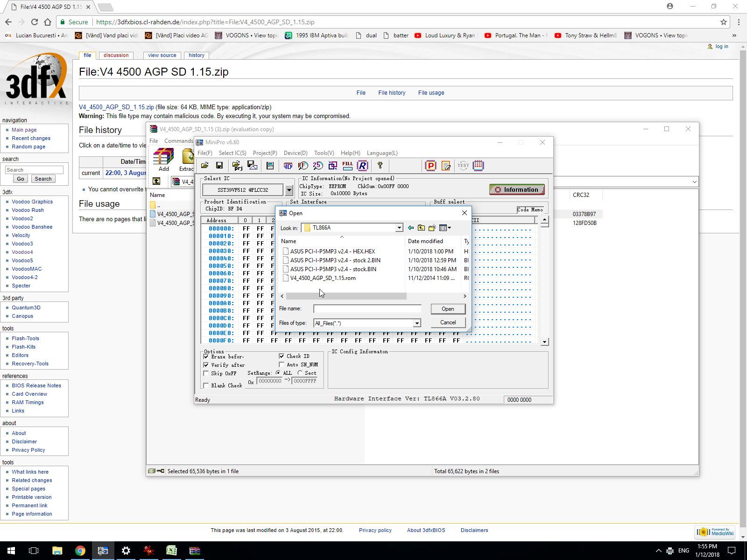Screen dimensions: 747x560
Task: Click the Open project (prj) icon
Action: coord(237,166)
